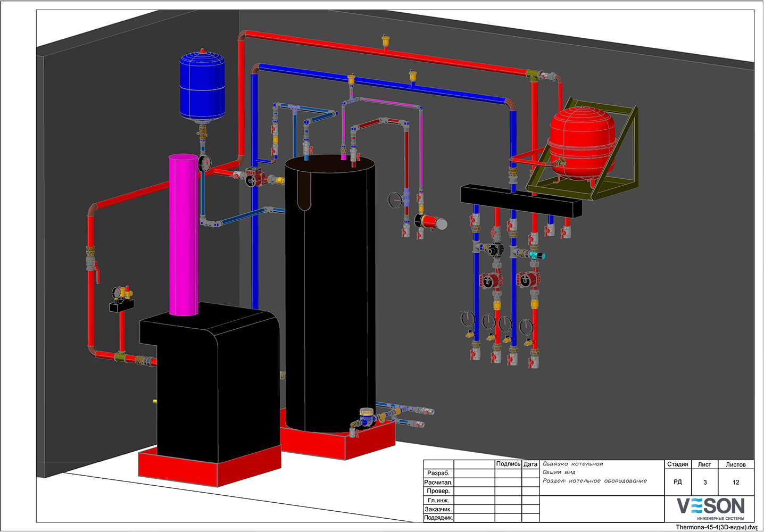Select the tall black water heater cylinder
Image resolution: width=764 pixels, height=532 pixels.
coord(330,293)
